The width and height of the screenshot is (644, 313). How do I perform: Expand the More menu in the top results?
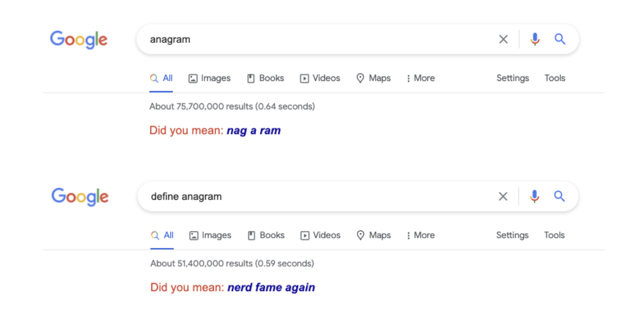(420, 78)
